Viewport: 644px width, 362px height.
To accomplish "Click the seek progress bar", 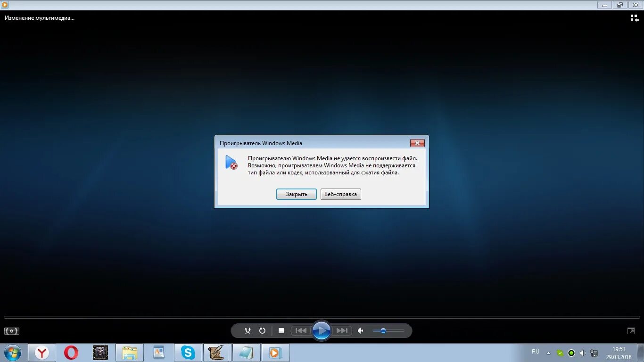I will 322,317.
